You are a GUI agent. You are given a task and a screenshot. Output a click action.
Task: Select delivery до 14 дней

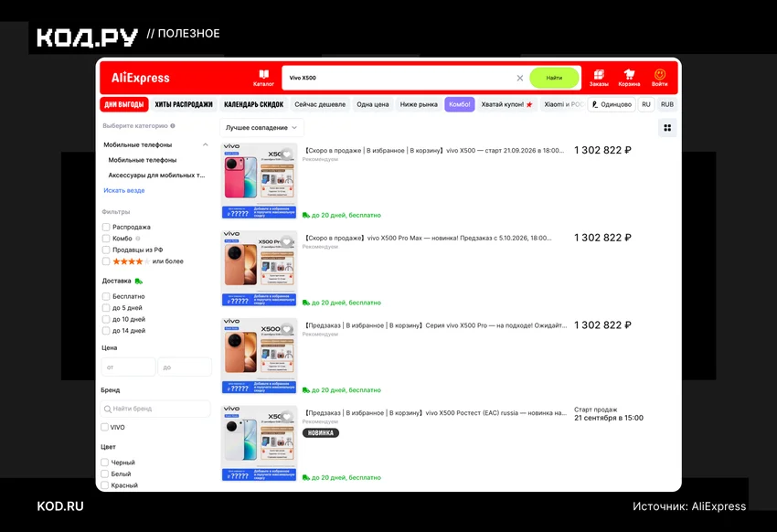[106, 330]
